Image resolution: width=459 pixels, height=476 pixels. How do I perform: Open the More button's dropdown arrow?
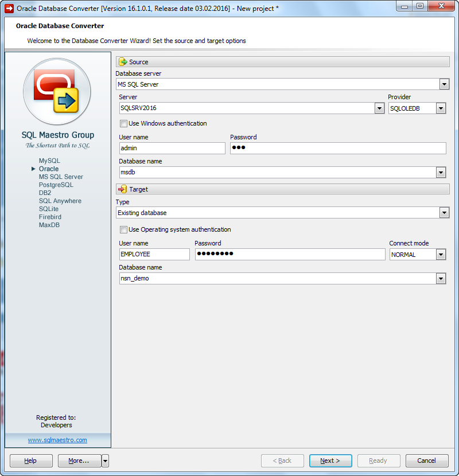coord(104,461)
